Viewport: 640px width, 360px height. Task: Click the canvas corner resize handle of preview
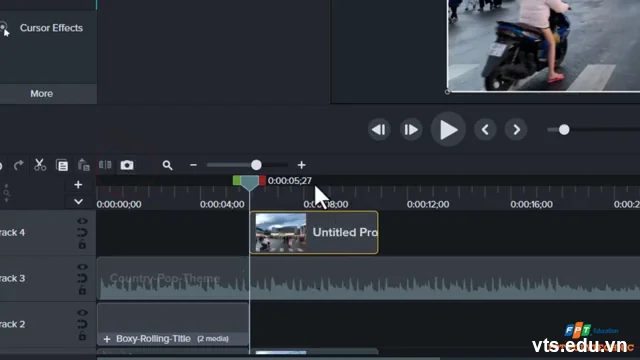(447, 92)
